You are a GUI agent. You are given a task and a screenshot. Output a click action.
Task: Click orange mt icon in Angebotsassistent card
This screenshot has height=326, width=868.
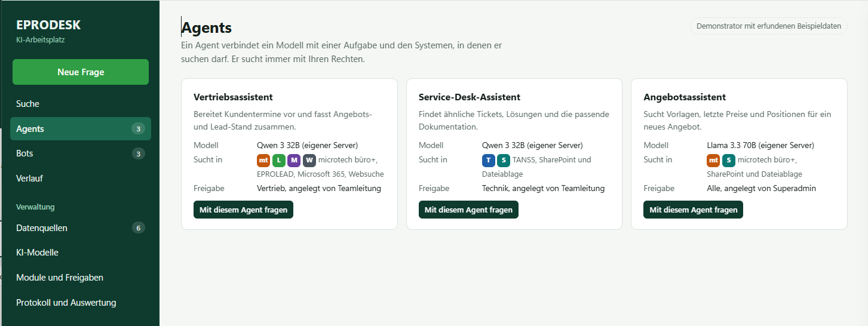click(713, 160)
